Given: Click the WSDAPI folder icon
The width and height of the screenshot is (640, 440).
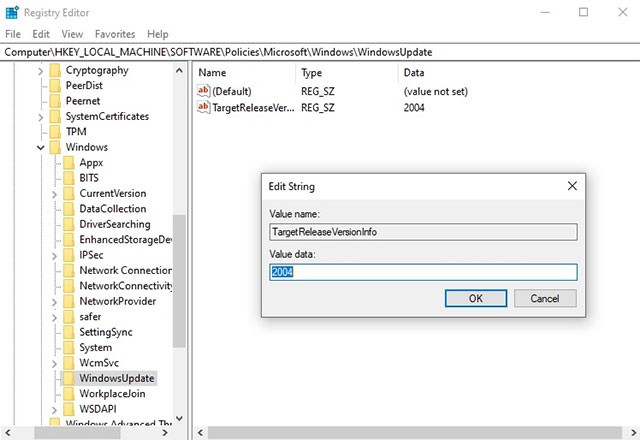Looking at the screenshot, I should pyautogui.click(x=68, y=409).
